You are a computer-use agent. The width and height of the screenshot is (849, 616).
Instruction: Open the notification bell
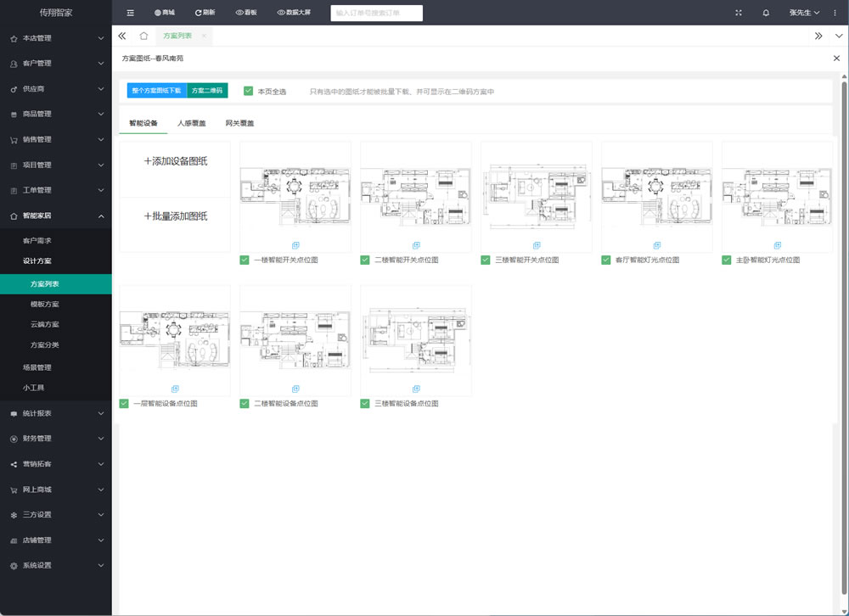(x=766, y=13)
